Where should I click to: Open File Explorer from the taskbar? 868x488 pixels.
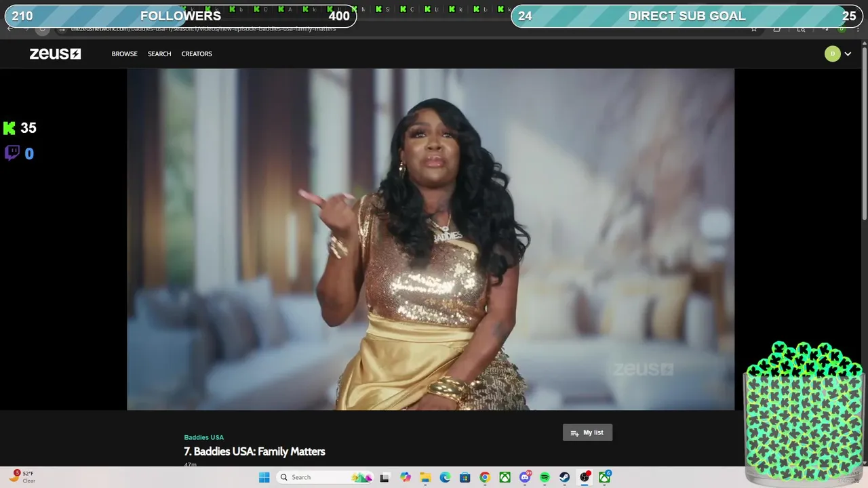tap(425, 477)
